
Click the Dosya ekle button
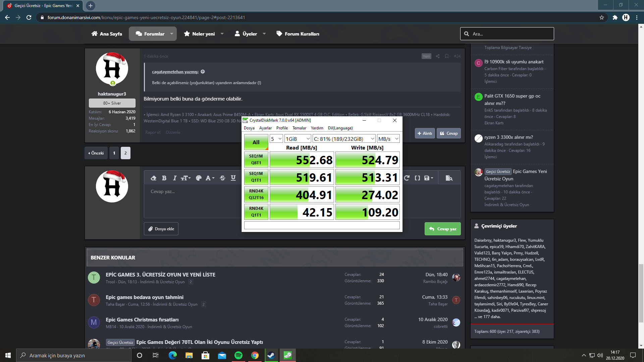click(161, 229)
